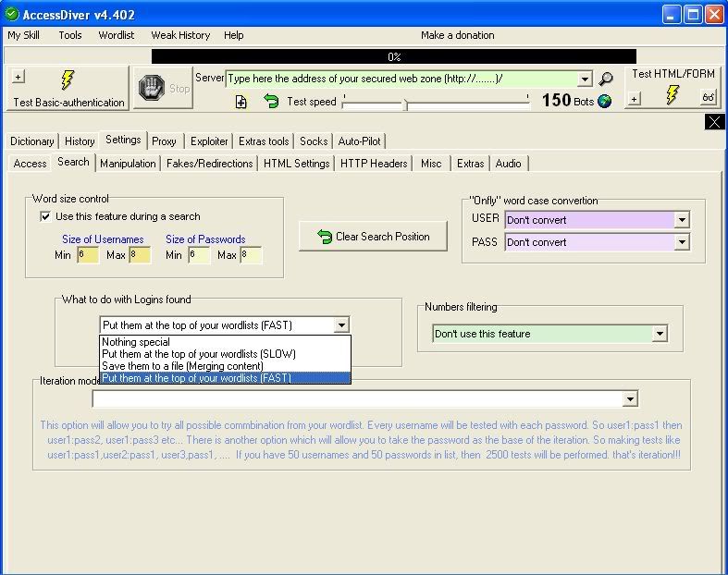This screenshot has height=575, width=728.
Task: Open the Misc sub-tab
Action: (431, 164)
